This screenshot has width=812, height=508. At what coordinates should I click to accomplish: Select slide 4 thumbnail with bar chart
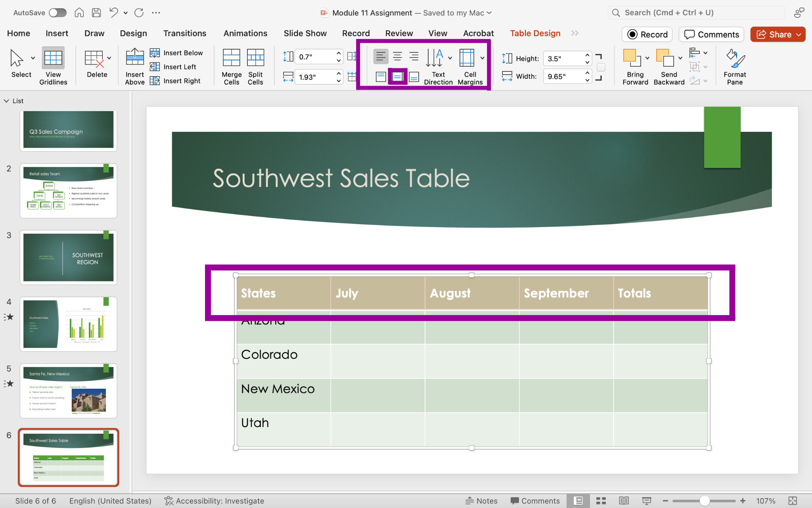coord(69,324)
